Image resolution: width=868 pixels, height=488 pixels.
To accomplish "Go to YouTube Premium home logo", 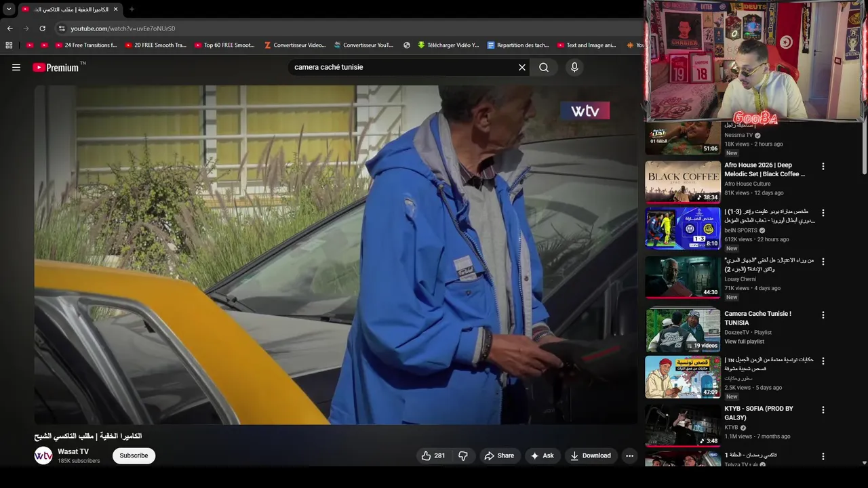I will click(x=56, y=67).
